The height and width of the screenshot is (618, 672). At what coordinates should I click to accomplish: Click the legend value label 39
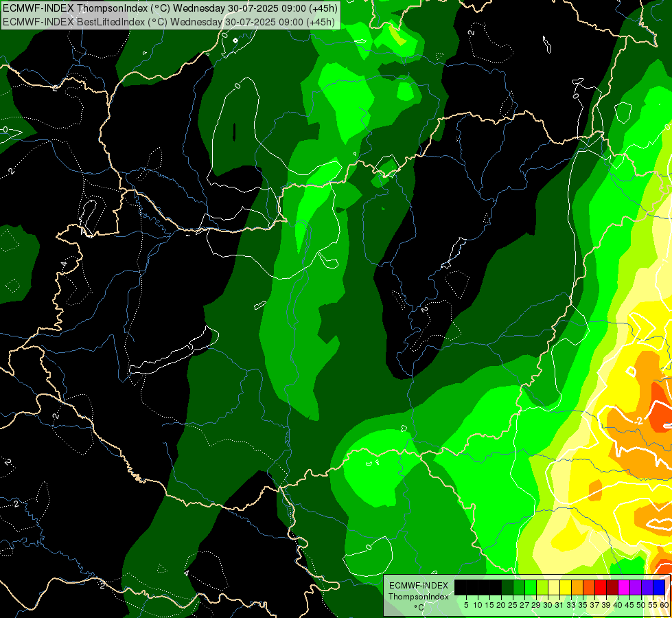(606, 605)
